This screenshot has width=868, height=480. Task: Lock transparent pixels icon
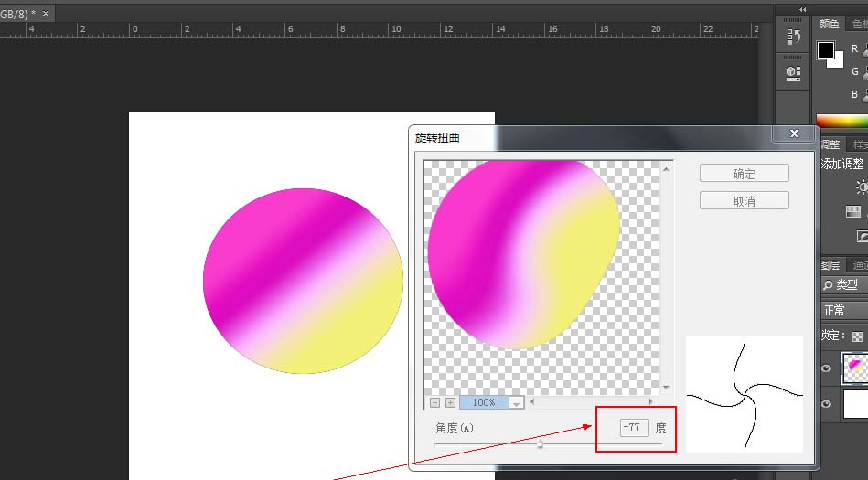coord(862,336)
